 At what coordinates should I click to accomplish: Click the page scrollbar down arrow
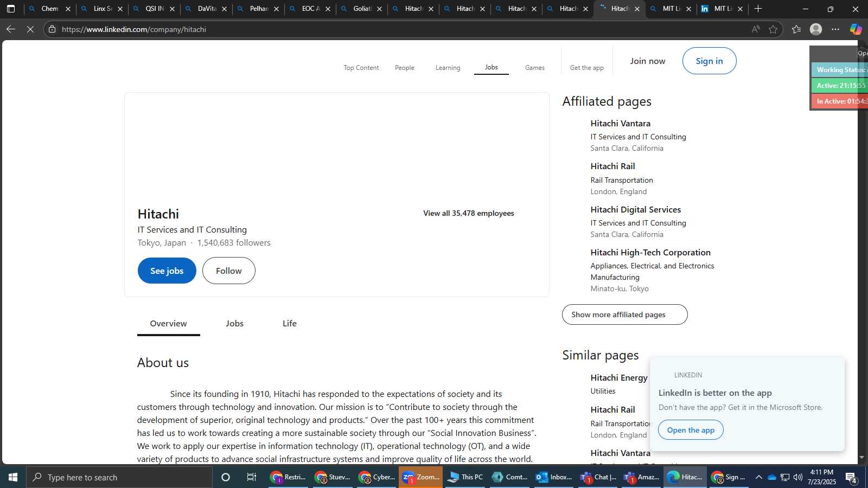tap(861, 458)
